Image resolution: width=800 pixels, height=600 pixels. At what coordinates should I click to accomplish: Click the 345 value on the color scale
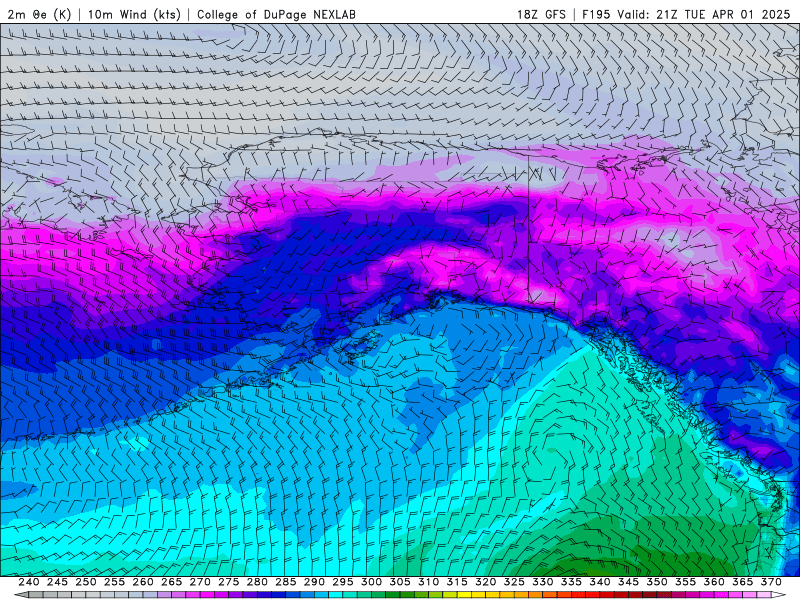click(629, 582)
